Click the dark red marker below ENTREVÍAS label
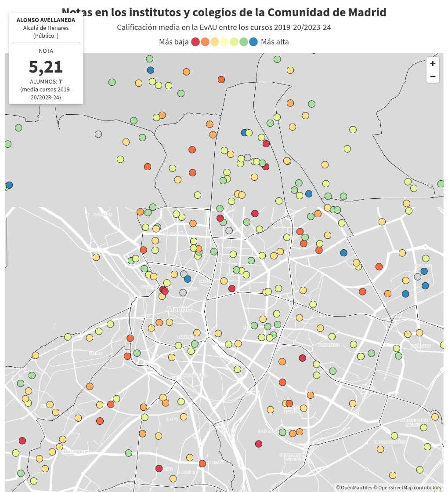The image size is (448, 492). [x=259, y=444]
